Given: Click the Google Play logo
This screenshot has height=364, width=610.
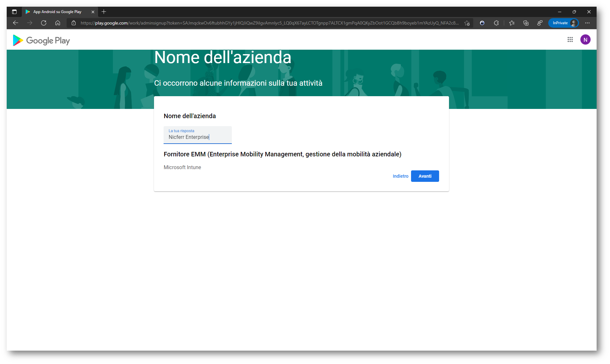Looking at the screenshot, I should click(x=41, y=40).
